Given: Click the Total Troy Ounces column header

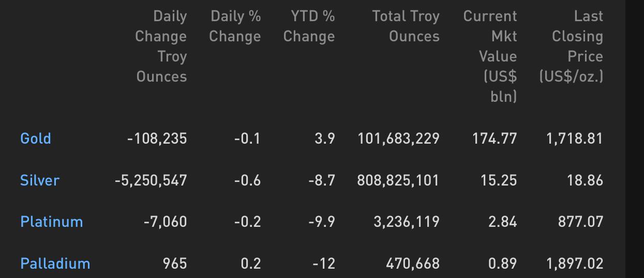Looking at the screenshot, I should pyautogui.click(x=406, y=26).
